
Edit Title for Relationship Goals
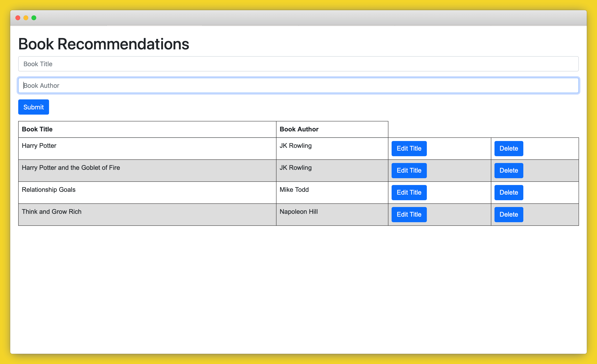point(409,192)
